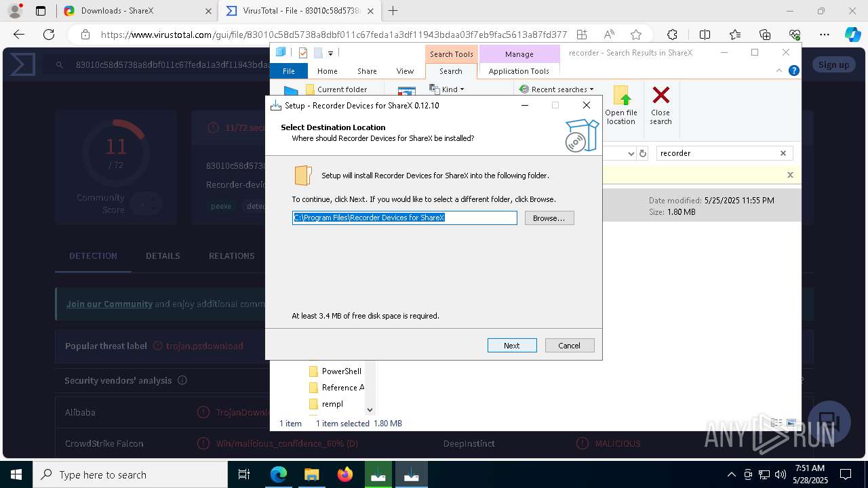Refresh the Explorer address bar

click(x=644, y=153)
